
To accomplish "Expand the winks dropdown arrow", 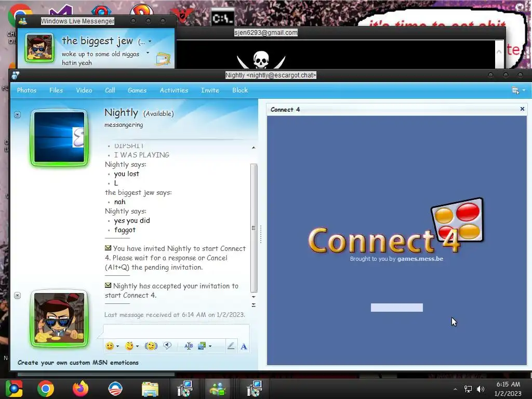I will (x=137, y=347).
